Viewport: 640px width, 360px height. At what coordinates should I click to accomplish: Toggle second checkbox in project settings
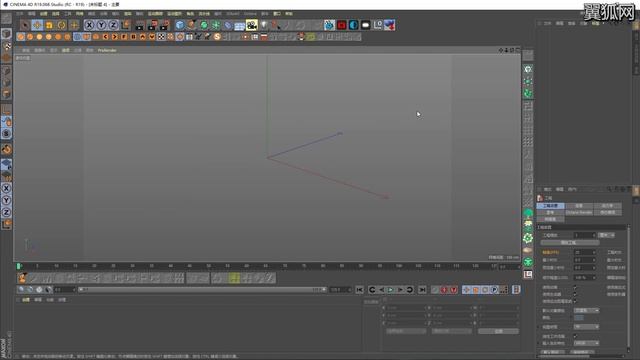pyautogui.click(x=575, y=294)
